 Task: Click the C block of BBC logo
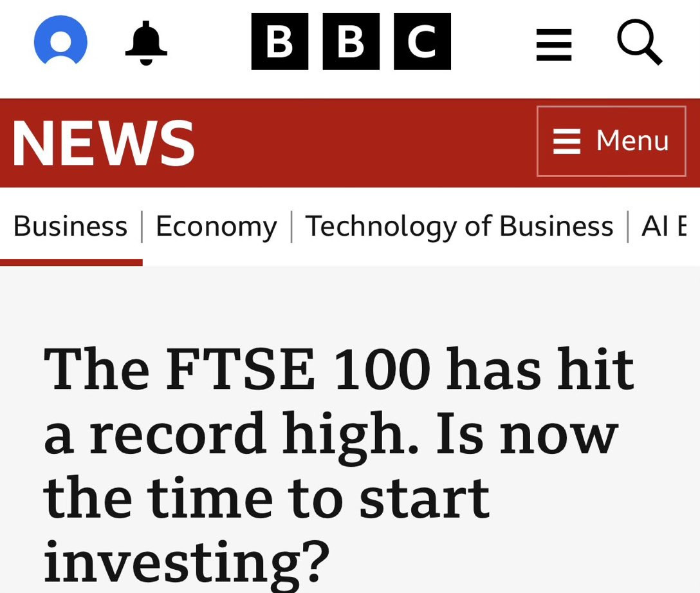(x=422, y=42)
